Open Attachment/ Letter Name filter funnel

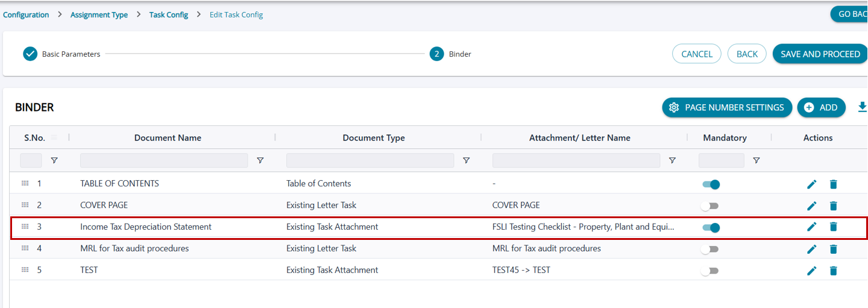point(672,160)
